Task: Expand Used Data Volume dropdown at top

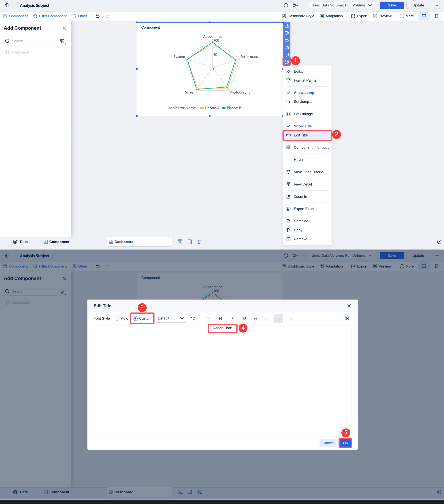Action: (342, 5)
